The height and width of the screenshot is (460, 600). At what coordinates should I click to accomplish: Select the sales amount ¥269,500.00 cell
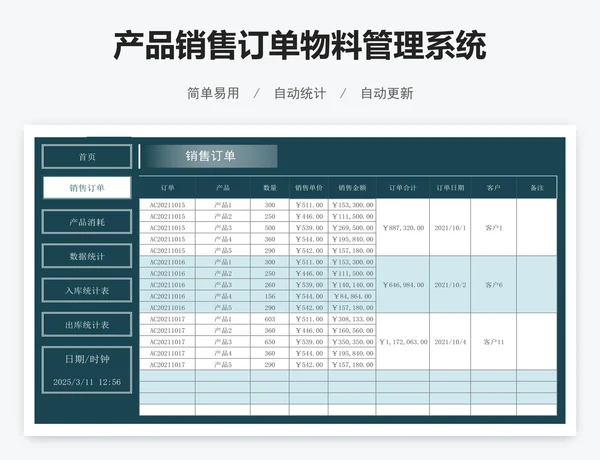click(352, 228)
